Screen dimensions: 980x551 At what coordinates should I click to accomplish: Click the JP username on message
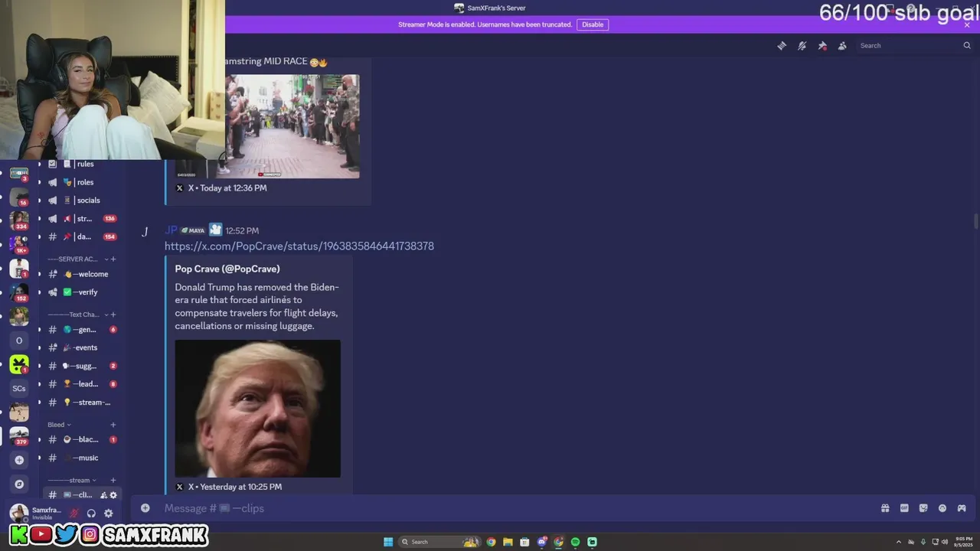coord(171,230)
